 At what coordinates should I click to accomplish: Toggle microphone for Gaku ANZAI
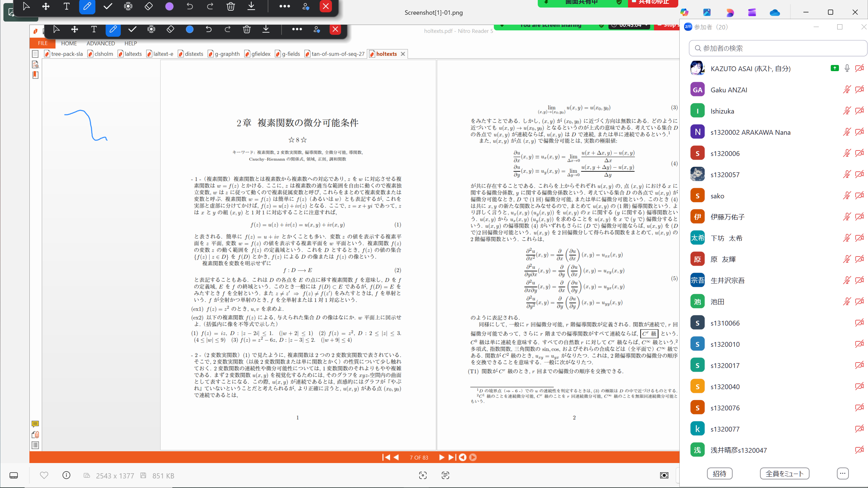(847, 90)
